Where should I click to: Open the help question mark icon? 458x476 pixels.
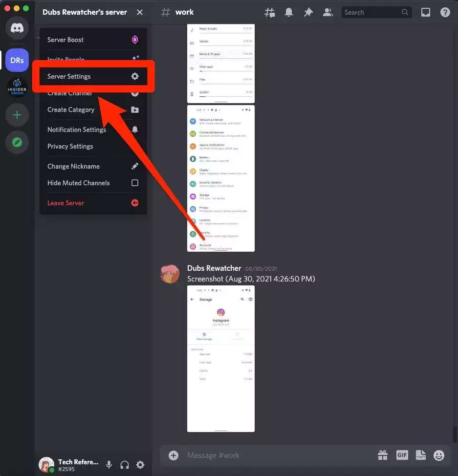click(x=445, y=13)
